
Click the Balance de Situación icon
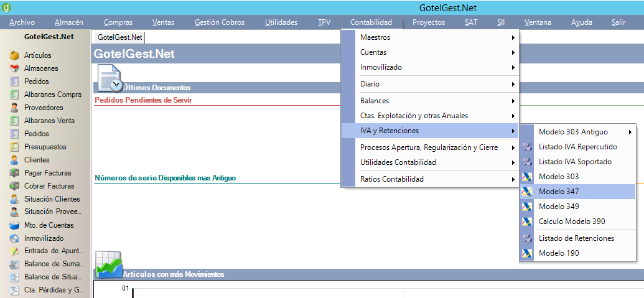15,277
